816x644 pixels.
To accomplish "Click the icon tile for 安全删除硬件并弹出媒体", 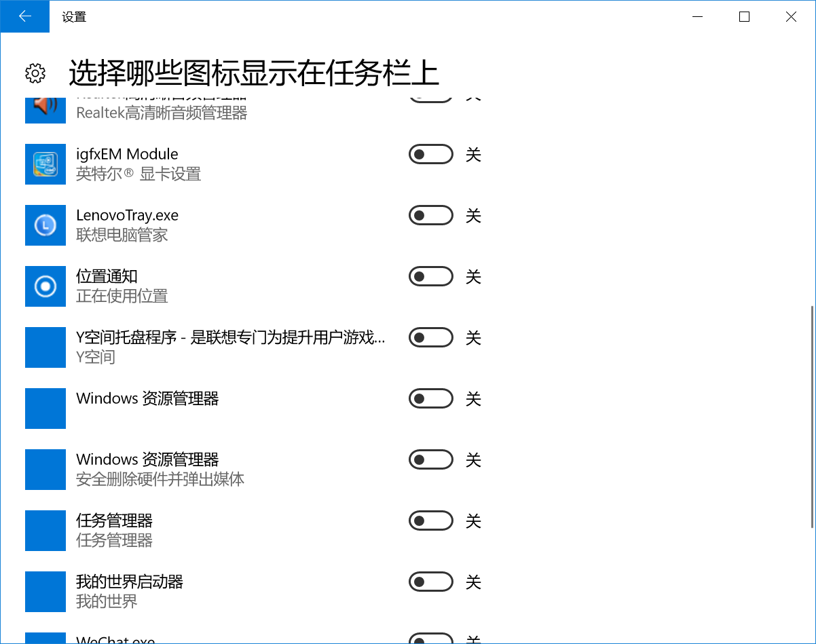I will [x=45, y=470].
